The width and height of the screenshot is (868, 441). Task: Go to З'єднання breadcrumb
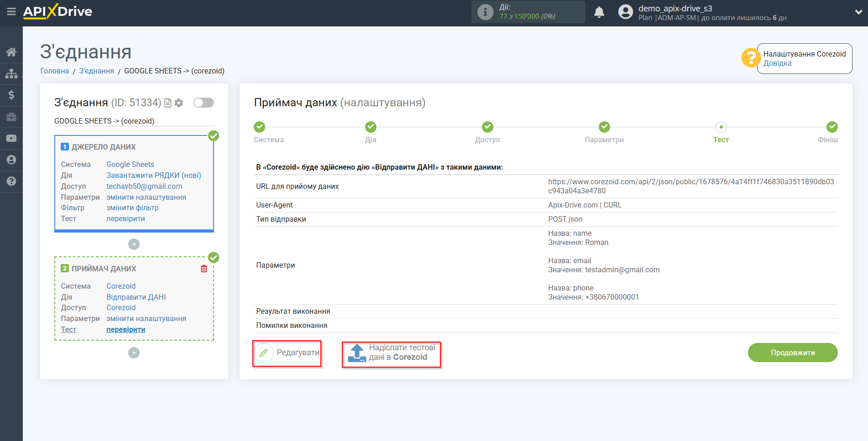pos(96,71)
